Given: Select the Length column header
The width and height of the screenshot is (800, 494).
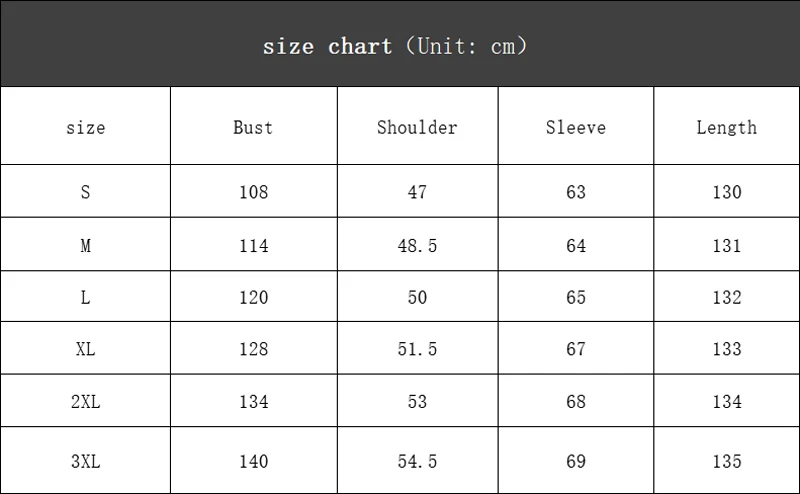Looking at the screenshot, I should click(727, 127).
